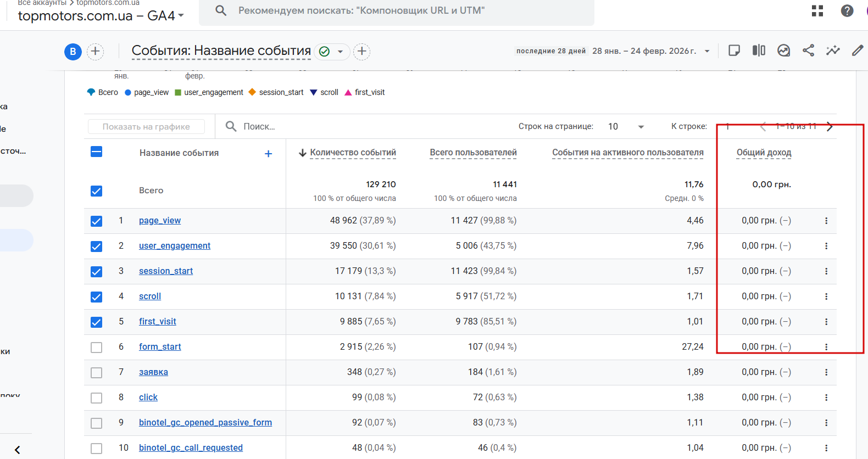
Task: Open the session_start event link
Action: pyautogui.click(x=166, y=271)
